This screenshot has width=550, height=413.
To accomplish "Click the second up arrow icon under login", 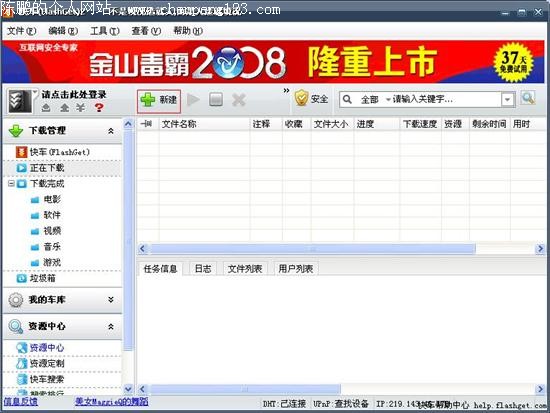I will click(x=64, y=108).
